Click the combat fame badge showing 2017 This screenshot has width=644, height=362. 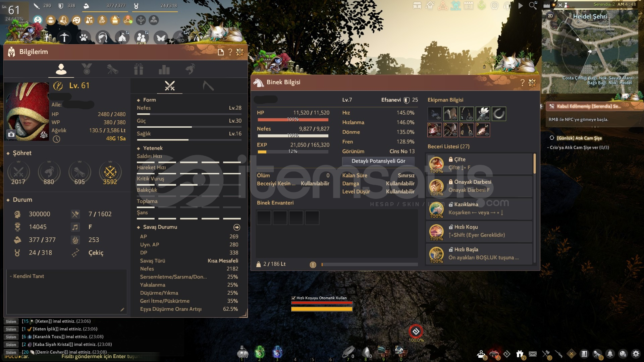[x=18, y=173]
